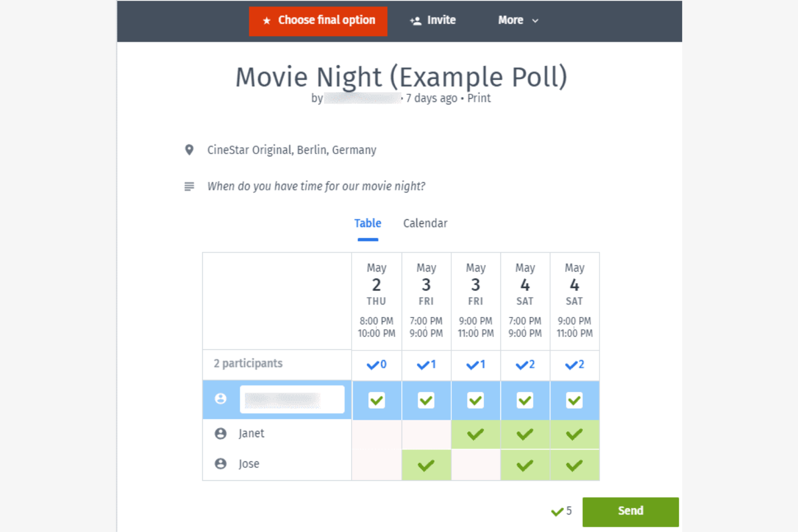Image resolution: width=798 pixels, height=532 pixels.
Task: Click the location pin icon
Action: tap(189, 150)
